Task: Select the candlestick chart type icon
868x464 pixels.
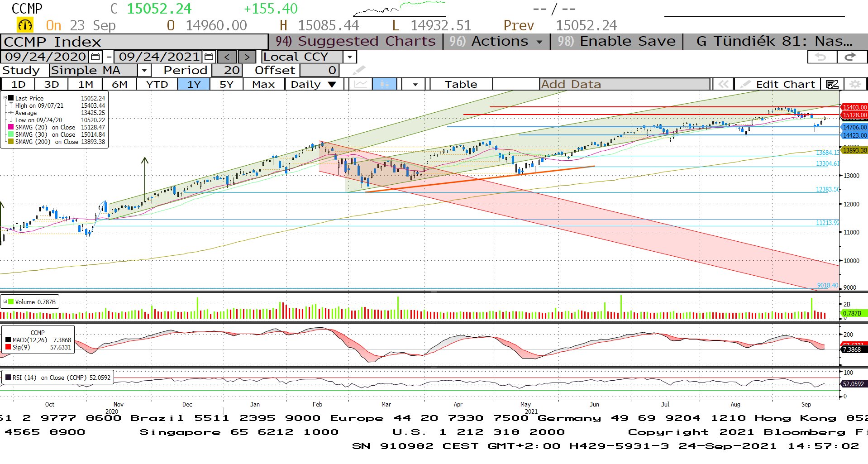Action: pyautogui.click(x=385, y=84)
